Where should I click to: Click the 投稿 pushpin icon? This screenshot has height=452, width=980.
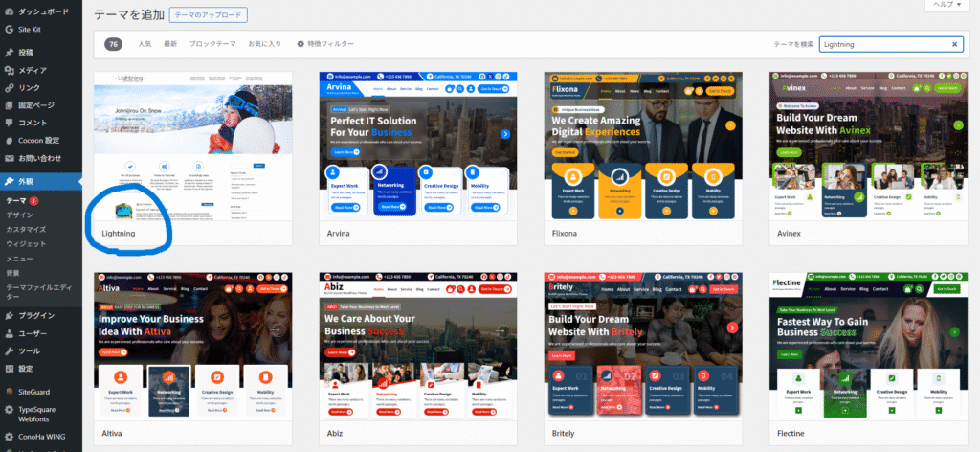9,53
